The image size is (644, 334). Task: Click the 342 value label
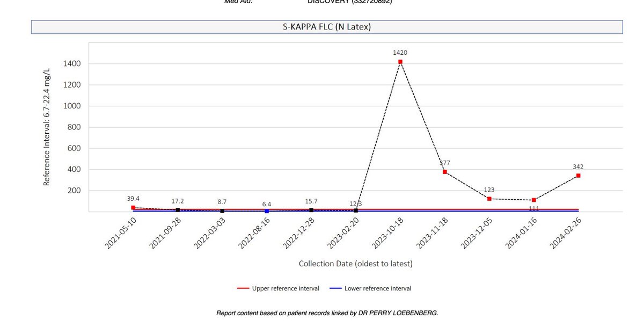tap(578, 166)
